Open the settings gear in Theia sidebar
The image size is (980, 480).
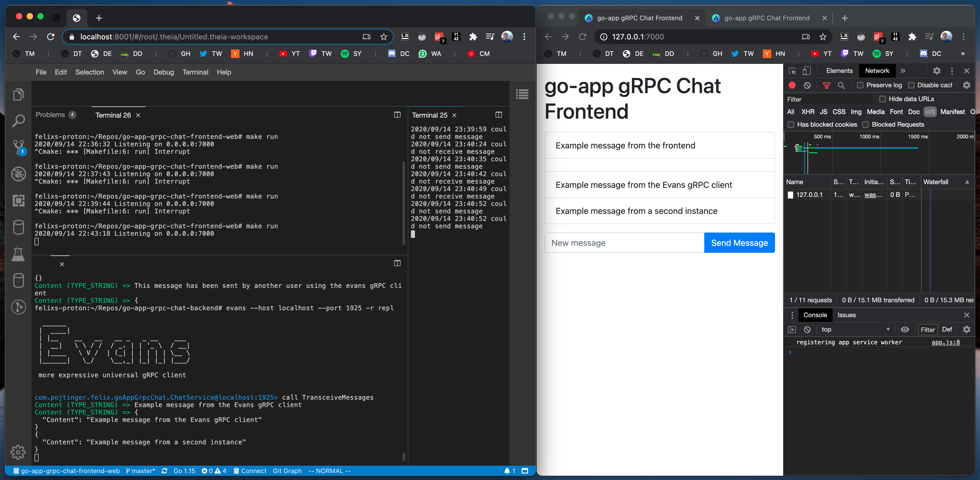[18, 452]
